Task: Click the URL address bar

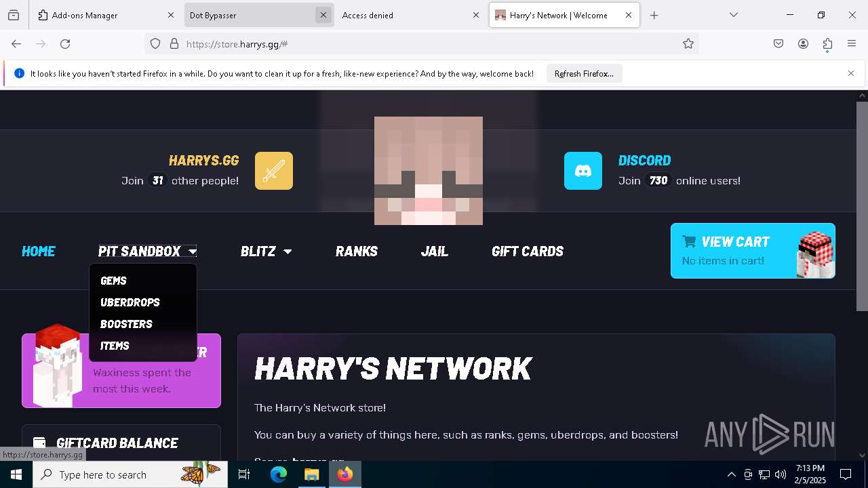Action: [420, 44]
